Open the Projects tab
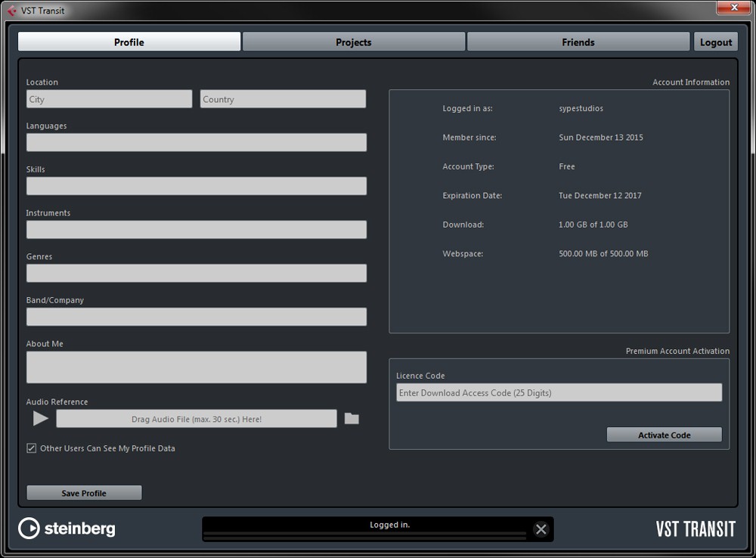The width and height of the screenshot is (756, 558). click(353, 42)
